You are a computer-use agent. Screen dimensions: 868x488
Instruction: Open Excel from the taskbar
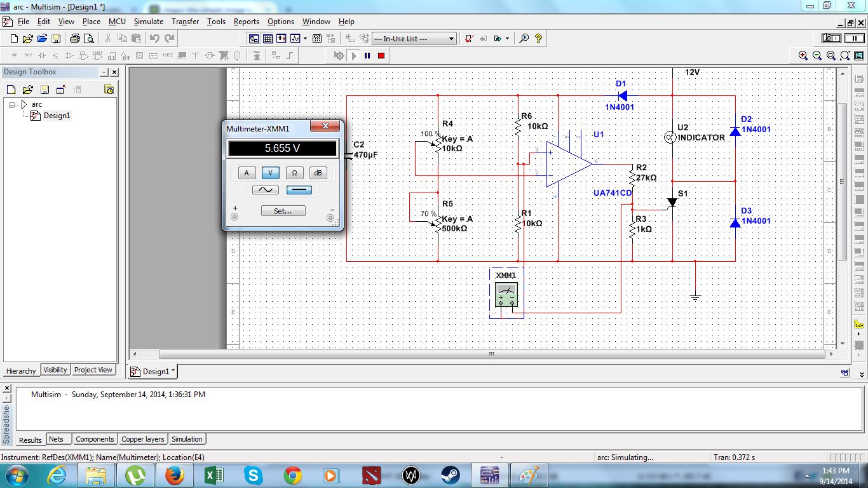tap(214, 475)
